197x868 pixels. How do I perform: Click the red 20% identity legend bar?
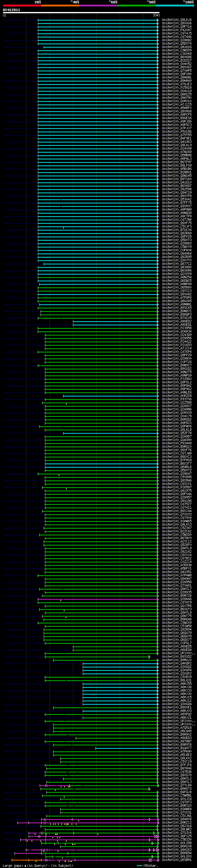pyautogui.click(x=22, y=6)
